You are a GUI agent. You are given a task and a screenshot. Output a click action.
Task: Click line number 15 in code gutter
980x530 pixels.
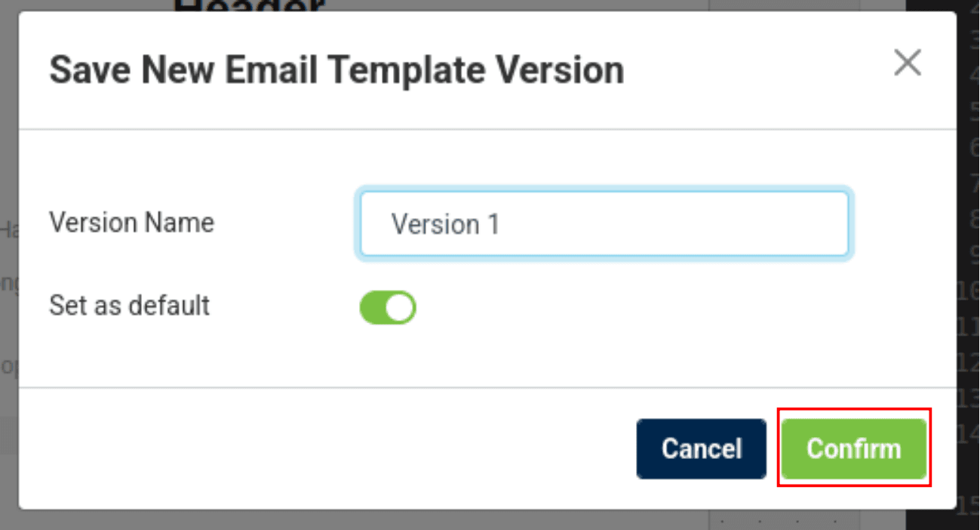point(968,507)
